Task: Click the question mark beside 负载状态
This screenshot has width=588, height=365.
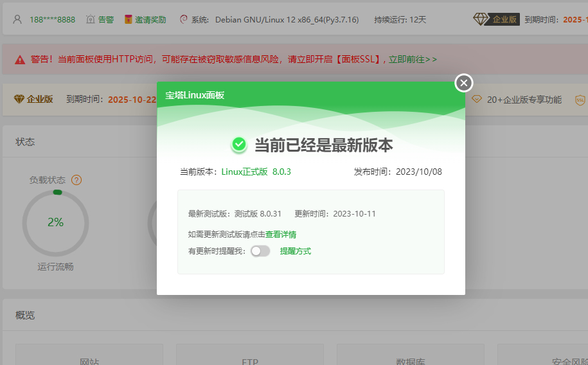Action: pyautogui.click(x=76, y=180)
